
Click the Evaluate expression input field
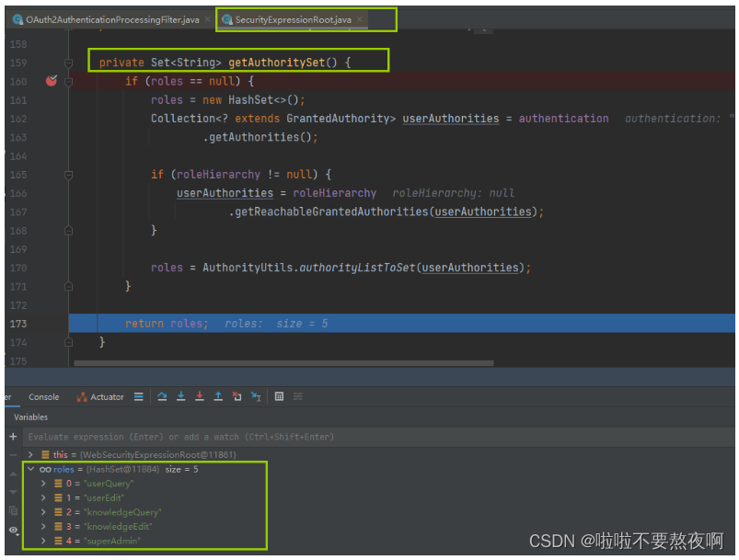pyautogui.click(x=377, y=437)
